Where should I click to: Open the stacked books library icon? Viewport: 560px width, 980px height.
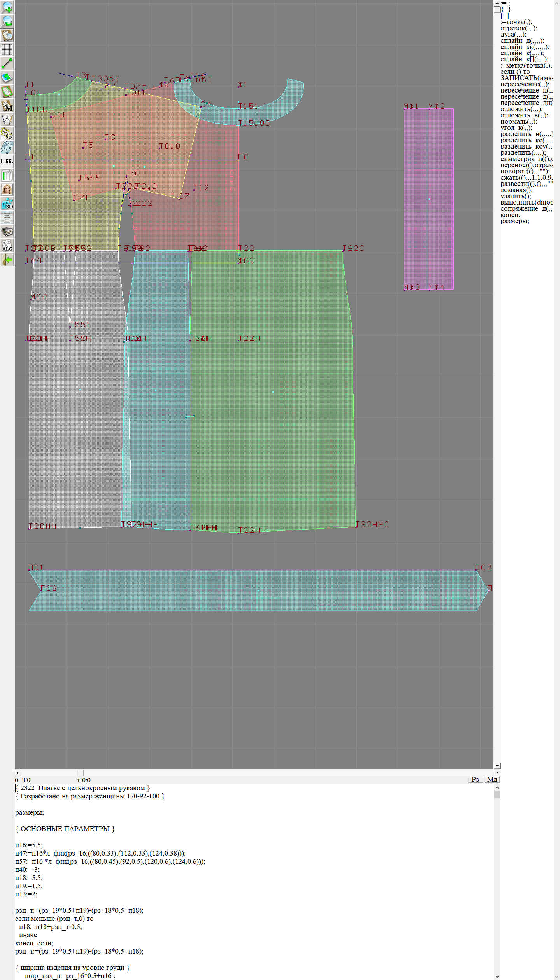(x=7, y=232)
